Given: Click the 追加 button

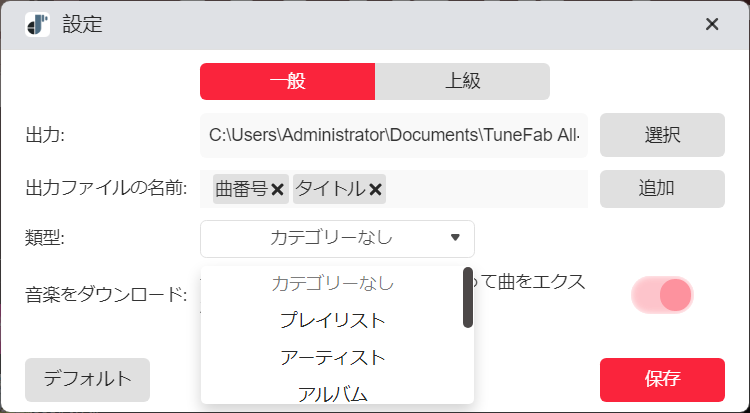Looking at the screenshot, I should tap(661, 188).
